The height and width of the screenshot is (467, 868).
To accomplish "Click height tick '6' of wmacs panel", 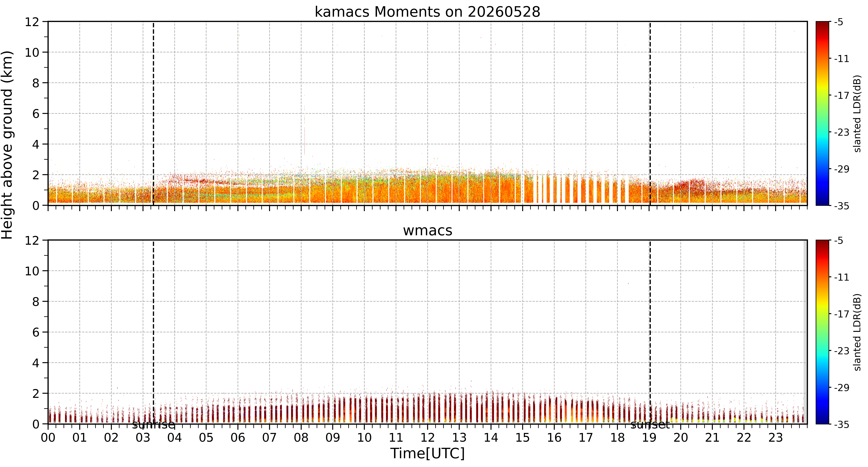I will (36, 332).
